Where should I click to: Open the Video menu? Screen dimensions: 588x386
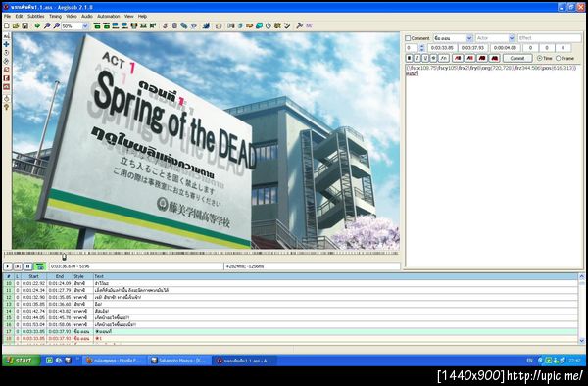[x=72, y=16]
